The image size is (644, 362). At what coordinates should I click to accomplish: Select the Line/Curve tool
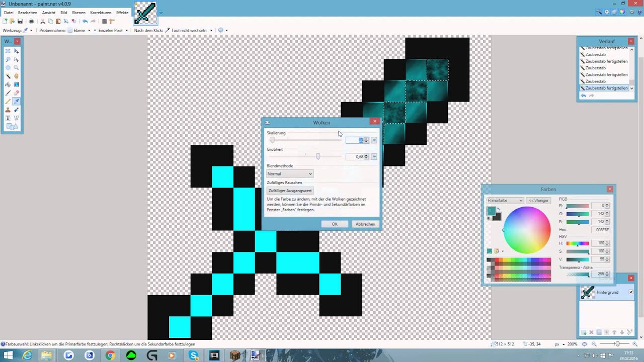tap(17, 118)
